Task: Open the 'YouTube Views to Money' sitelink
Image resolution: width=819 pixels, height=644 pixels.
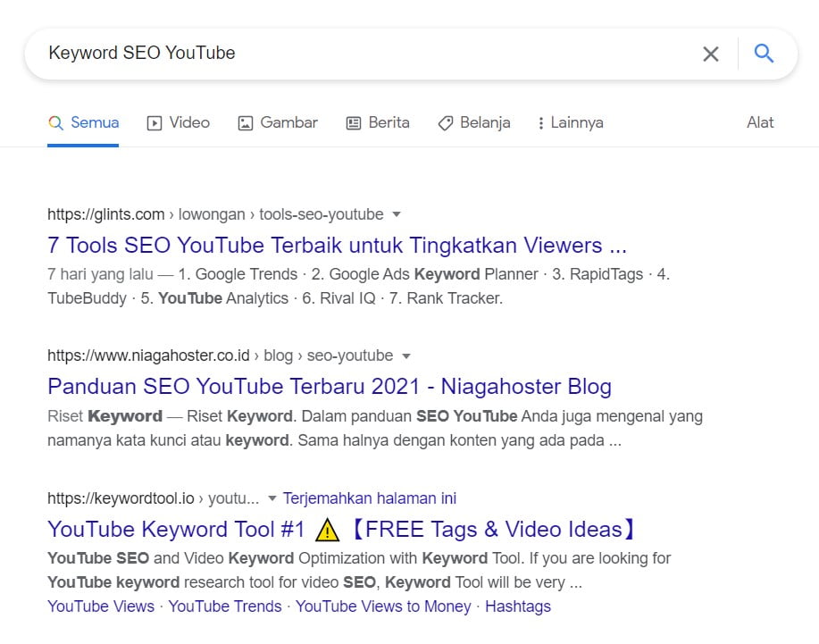Action: point(383,606)
